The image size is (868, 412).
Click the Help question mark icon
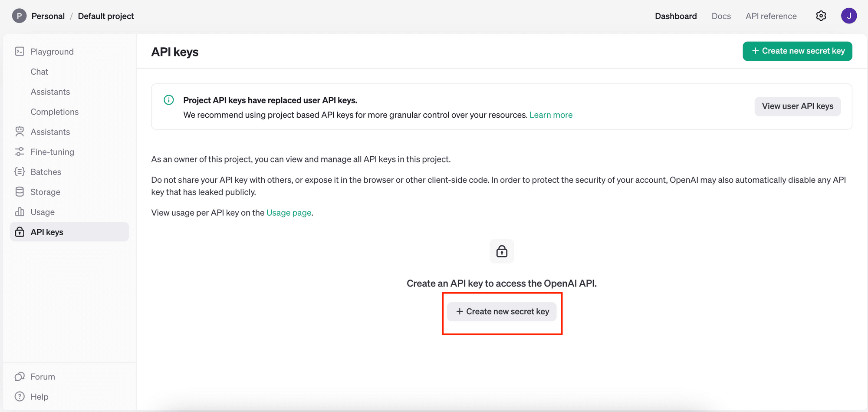tap(20, 396)
